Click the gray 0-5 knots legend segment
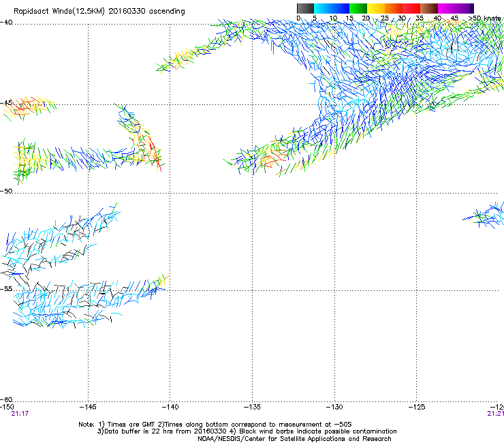504x443 pixels. (x=305, y=8)
